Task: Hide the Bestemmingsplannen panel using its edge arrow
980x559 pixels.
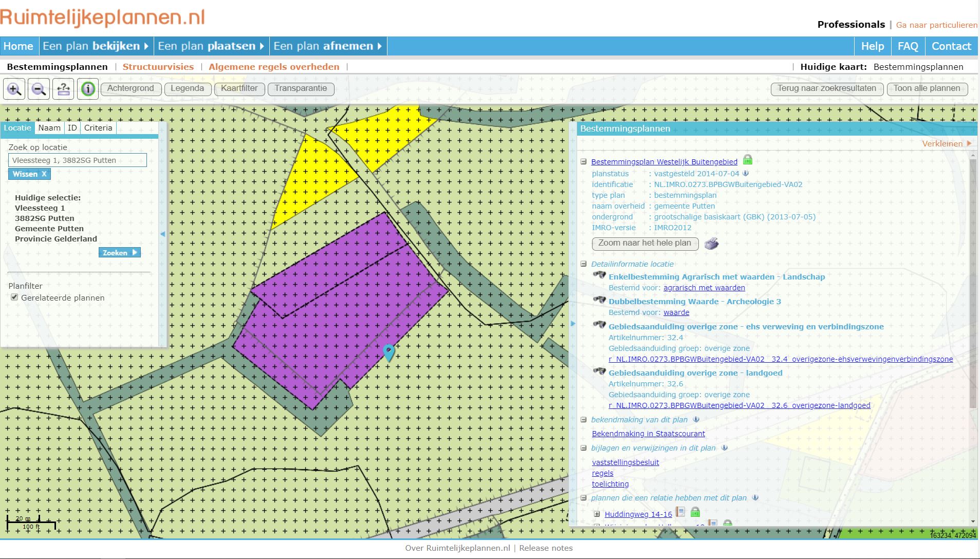Action: pos(573,324)
